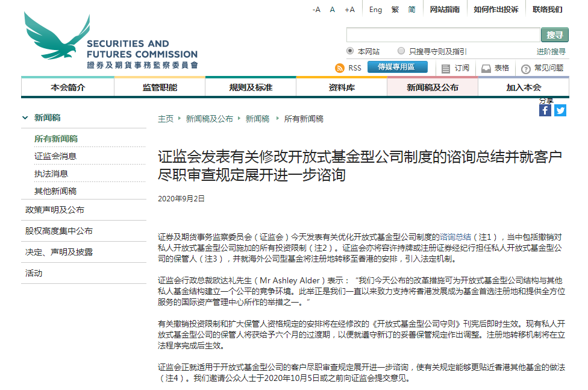Open the 订阅 subscribe link

coord(462,68)
